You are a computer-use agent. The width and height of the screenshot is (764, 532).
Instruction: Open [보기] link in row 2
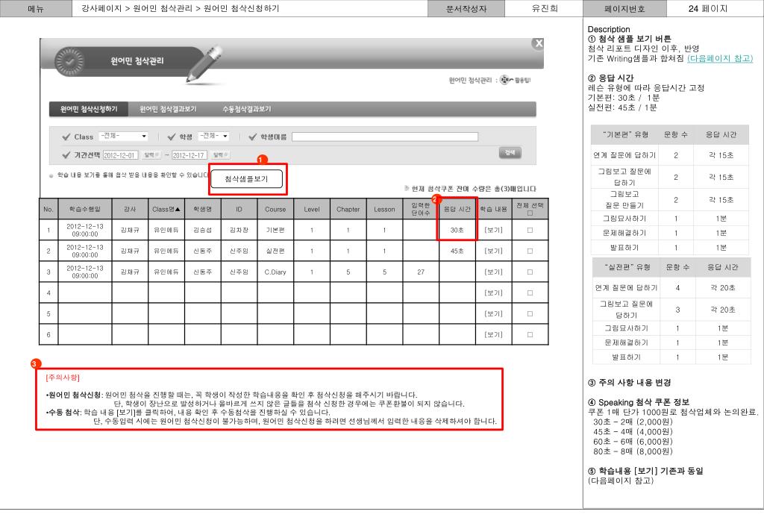494,251
